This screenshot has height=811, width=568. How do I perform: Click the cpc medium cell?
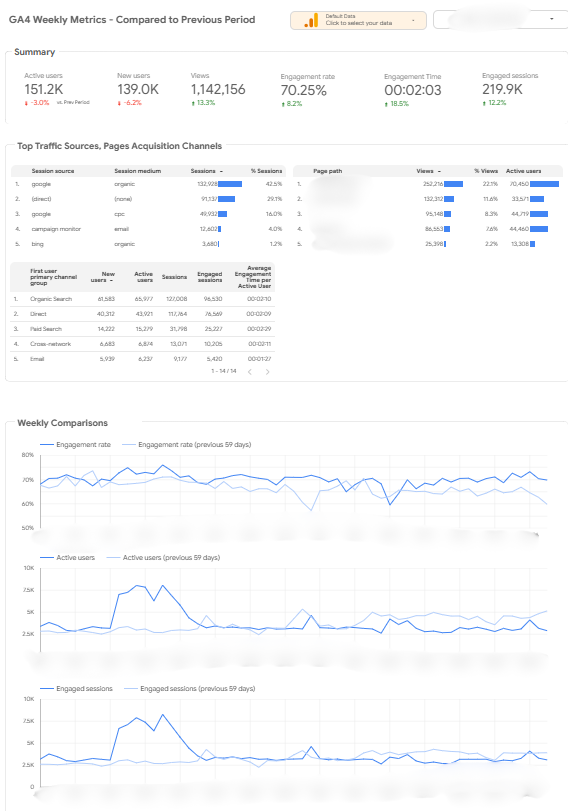(x=119, y=214)
